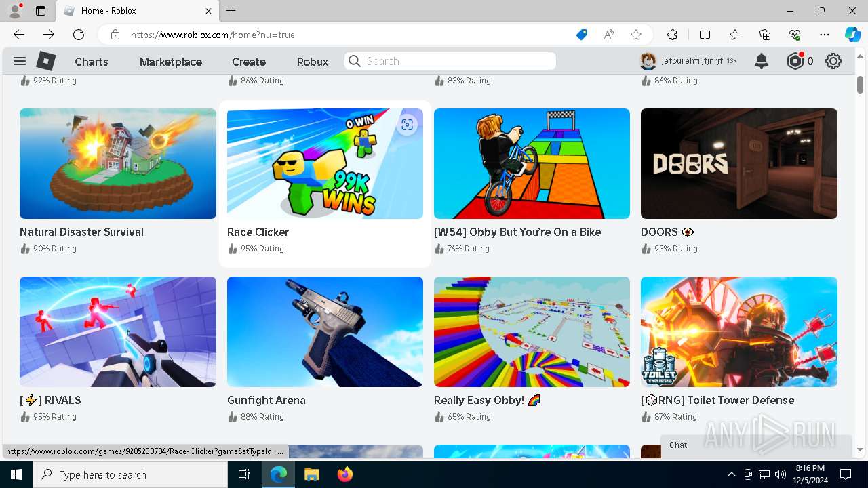The width and height of the screenshot is (868, 488).
Task: Click the user avatar picture
Action: tap(648, 61)
